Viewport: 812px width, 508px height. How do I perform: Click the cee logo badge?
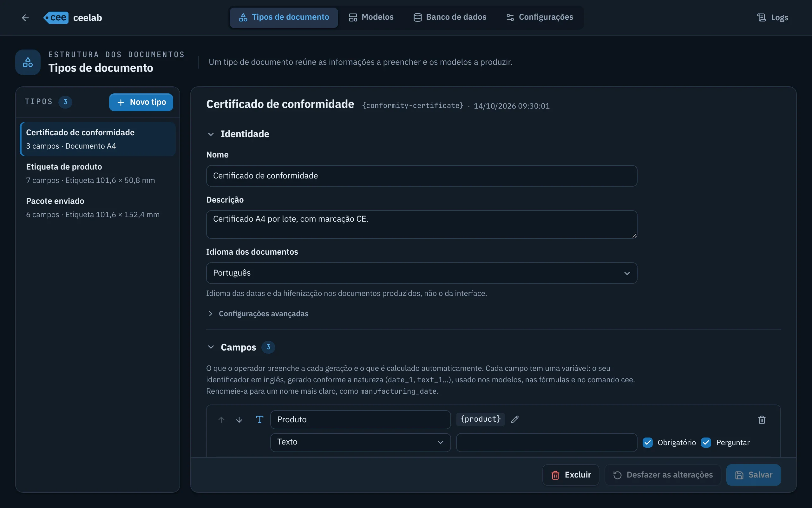[x=56, y=17]
